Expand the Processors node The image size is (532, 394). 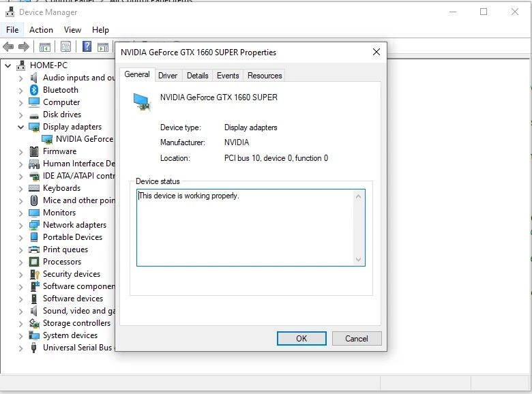[x=20, y=262]
